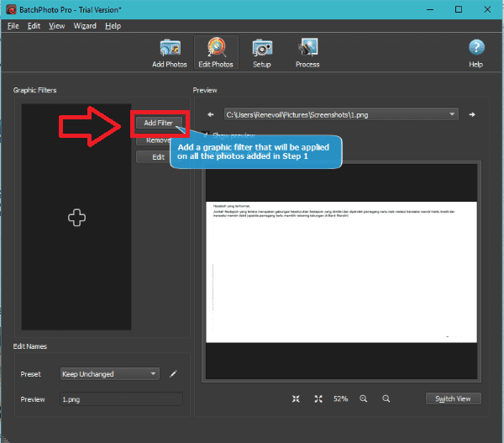Go to the Setup step
This screenshot has width=504, height=443.
pos(262,51)
